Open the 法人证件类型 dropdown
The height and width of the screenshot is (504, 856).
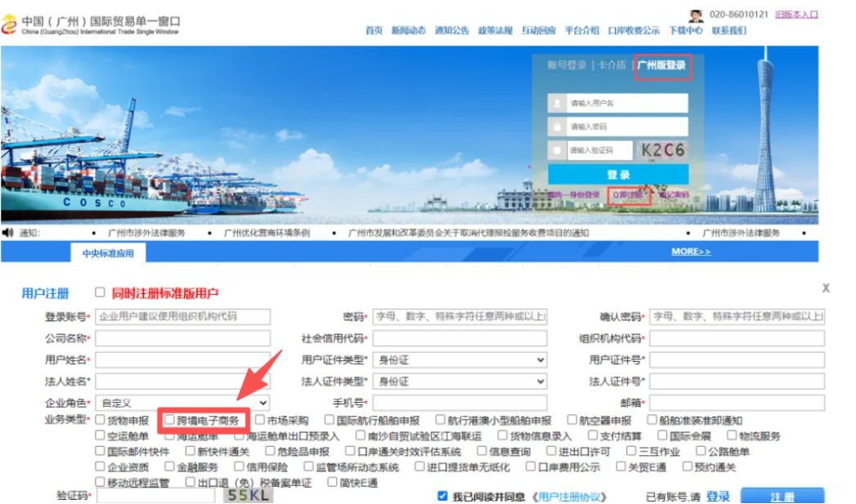coord(459,381)
